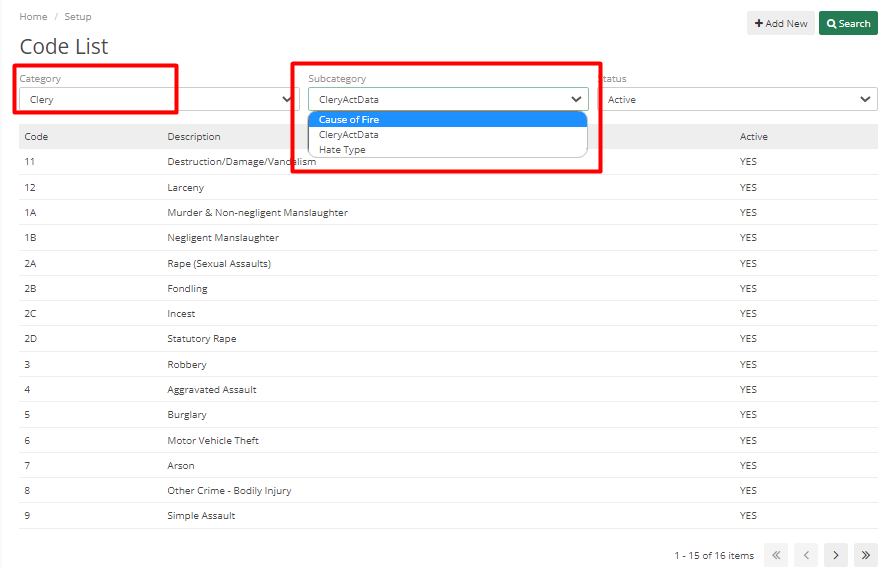Image resolution: width=894 pixels, height=569 pixels.
Task: Select the Incest row
Action: [448, 314]
